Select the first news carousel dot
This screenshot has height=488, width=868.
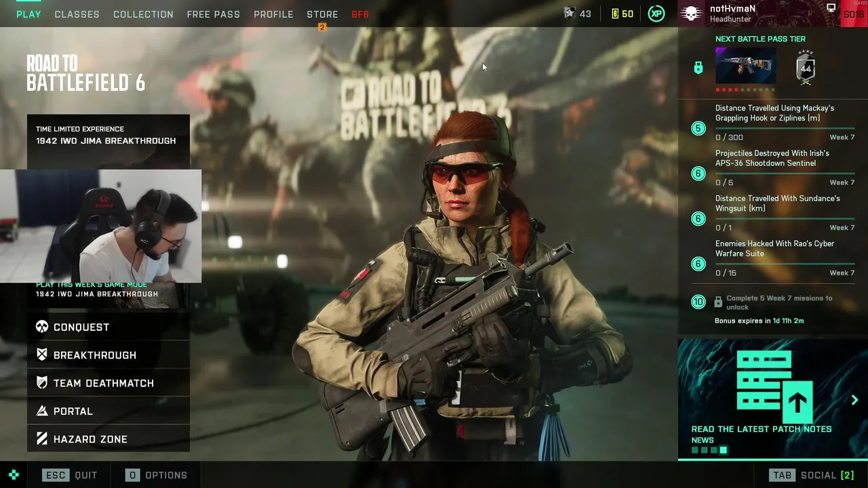tap(694, 450)
